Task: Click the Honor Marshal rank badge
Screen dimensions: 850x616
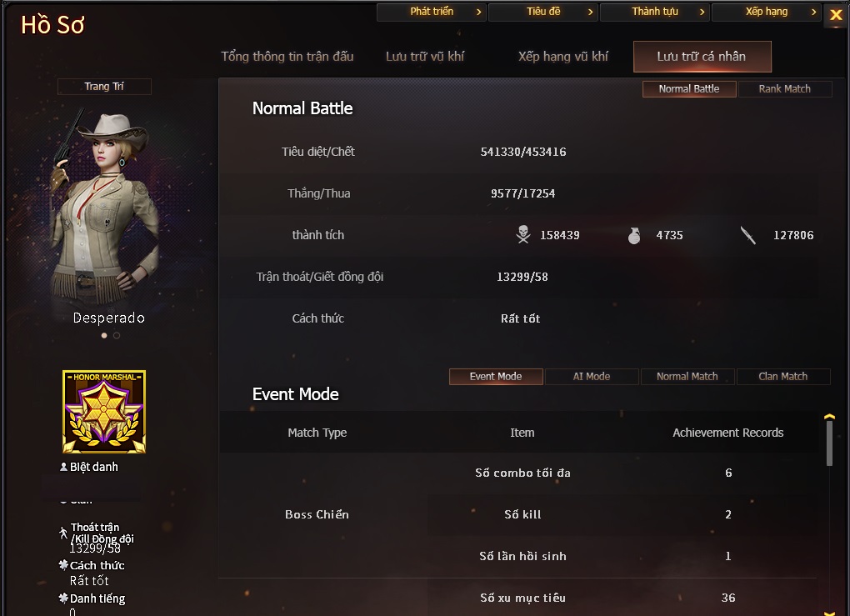Action: [104, 412]
